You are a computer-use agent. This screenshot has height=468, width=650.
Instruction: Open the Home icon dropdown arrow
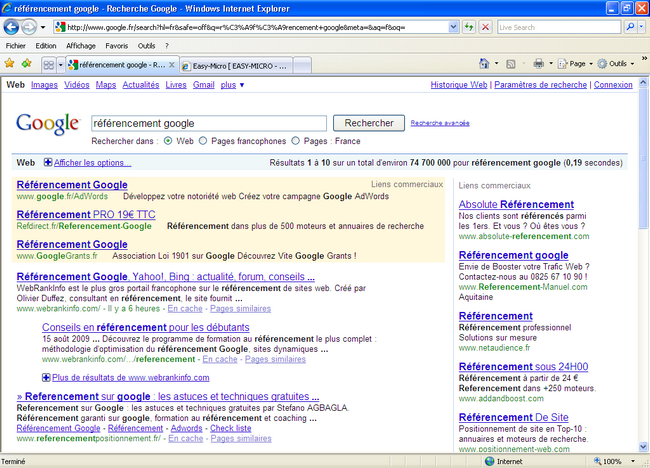click(496, 63)
